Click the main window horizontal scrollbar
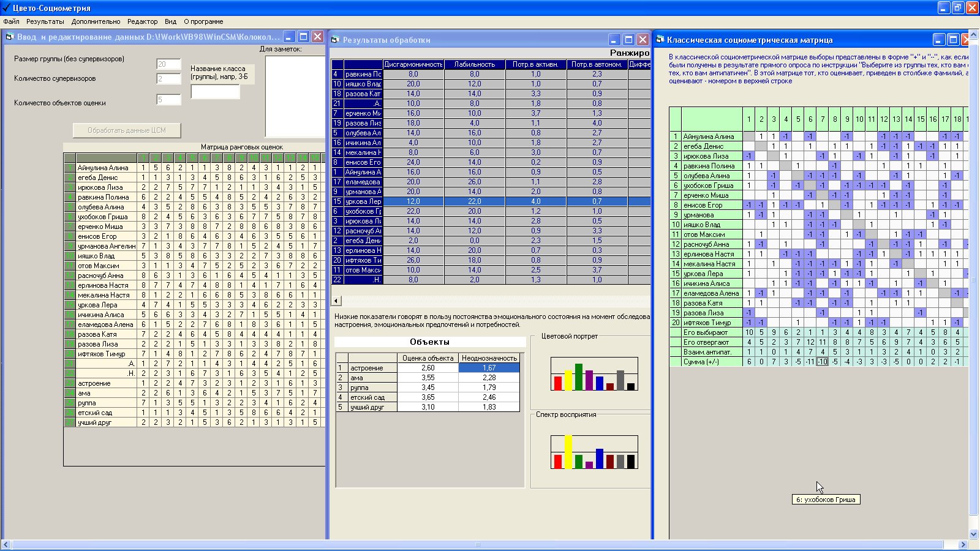This screenshot has width=980, height=551. tap(478, 544)
